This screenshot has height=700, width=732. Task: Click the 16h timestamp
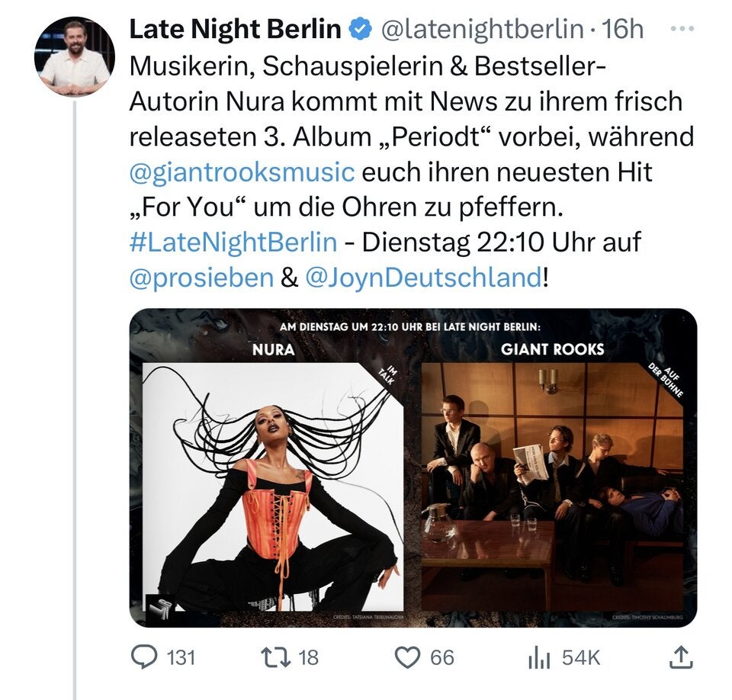623,29
